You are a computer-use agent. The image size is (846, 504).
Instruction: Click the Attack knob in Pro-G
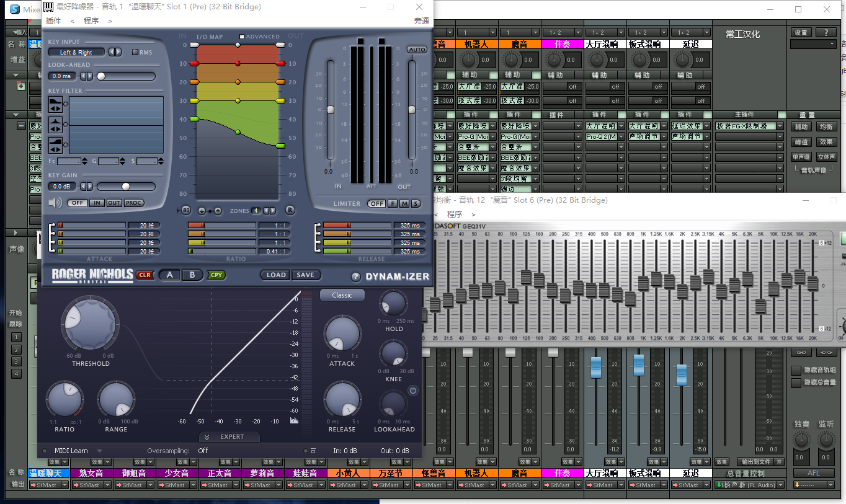[342, 334]
